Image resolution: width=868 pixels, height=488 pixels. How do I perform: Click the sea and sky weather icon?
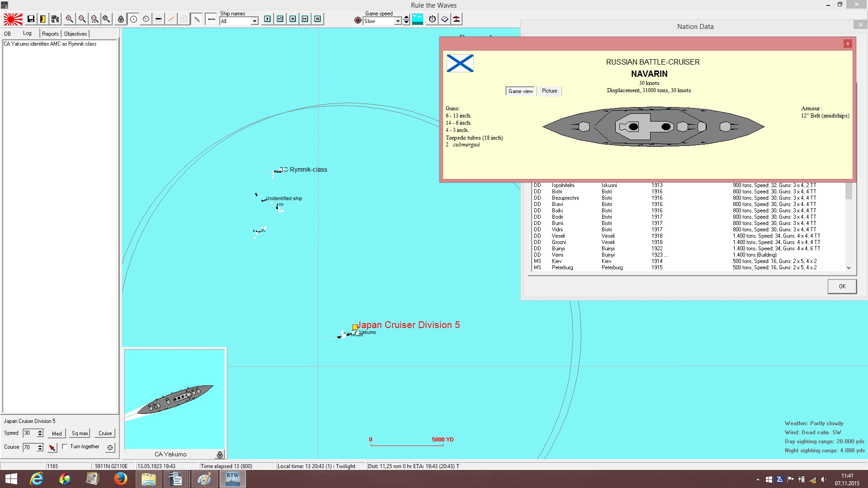pos(418,19)
